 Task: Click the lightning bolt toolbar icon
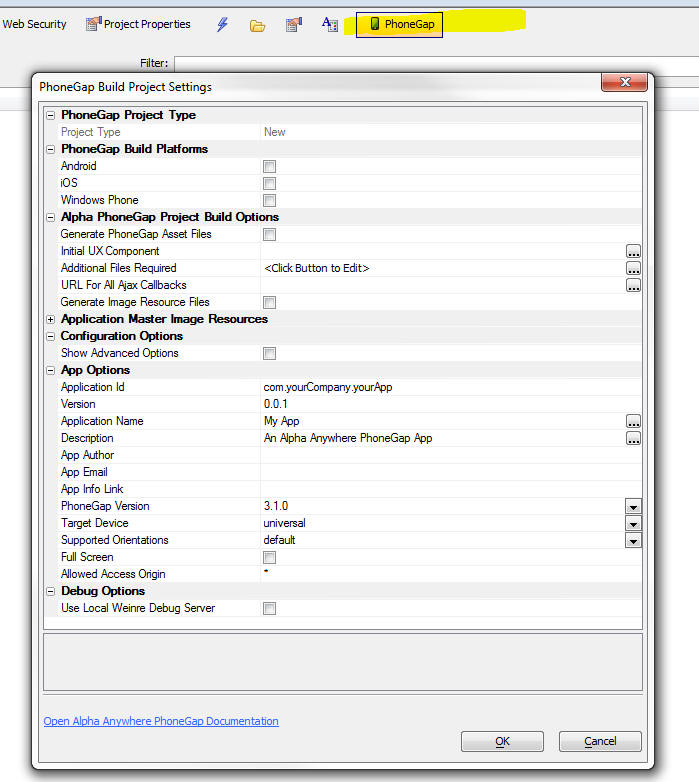[x=222, y=24]
